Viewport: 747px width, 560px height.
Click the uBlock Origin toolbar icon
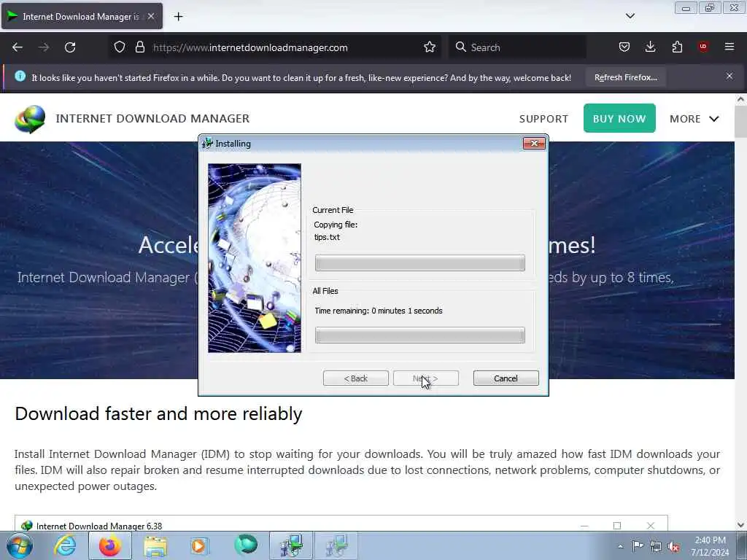tap(703, 47)
